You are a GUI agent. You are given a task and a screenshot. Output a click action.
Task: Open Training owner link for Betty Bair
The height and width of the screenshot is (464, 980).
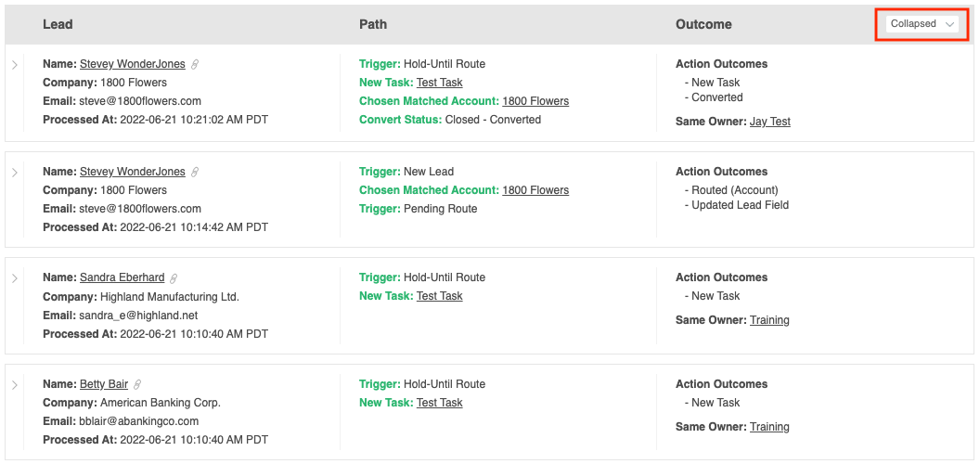pyautogui.click(x=769, y=427)
